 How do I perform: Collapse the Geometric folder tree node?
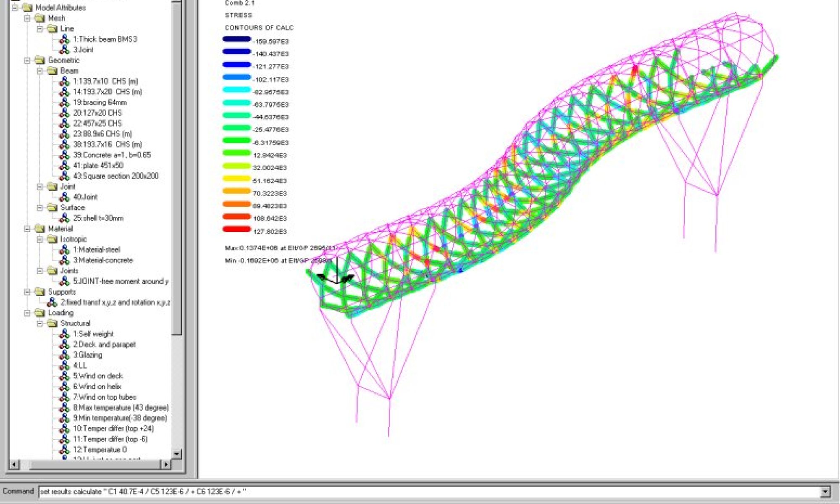[x=27, y=60]
